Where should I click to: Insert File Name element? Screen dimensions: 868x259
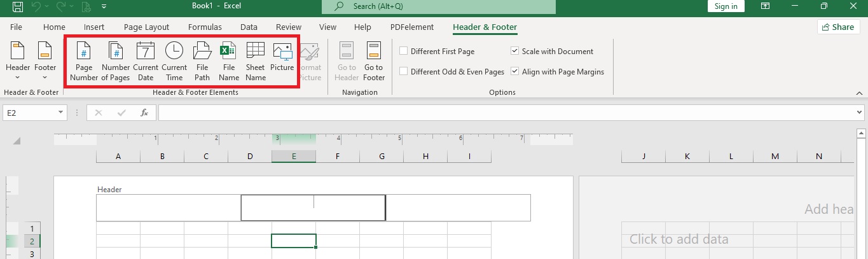coord(229,61)
